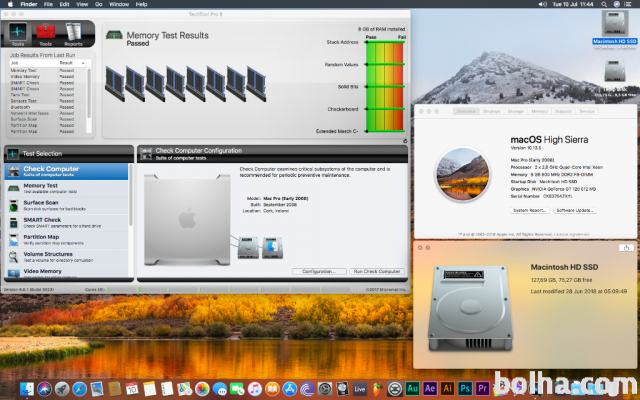The height and width of the screenshot is (400, 640).
Task: Select Video Memory in Test Selection list
Action: tap(66, 272)
